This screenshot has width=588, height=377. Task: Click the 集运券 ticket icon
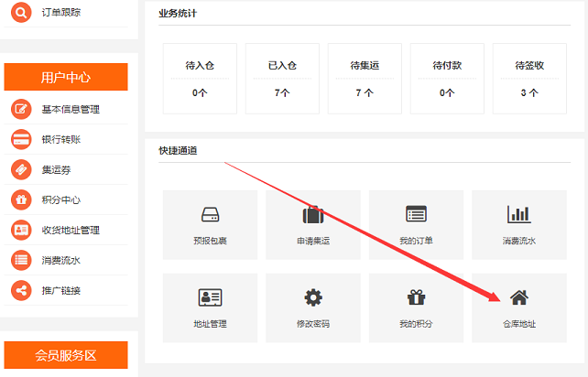[x=21, y=170]
